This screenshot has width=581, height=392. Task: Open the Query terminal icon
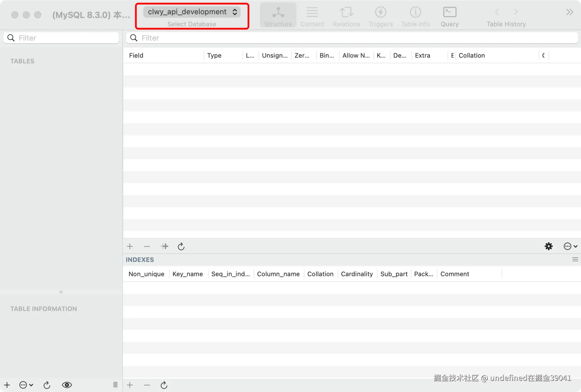pyautogui.click(x=449, y=12)
